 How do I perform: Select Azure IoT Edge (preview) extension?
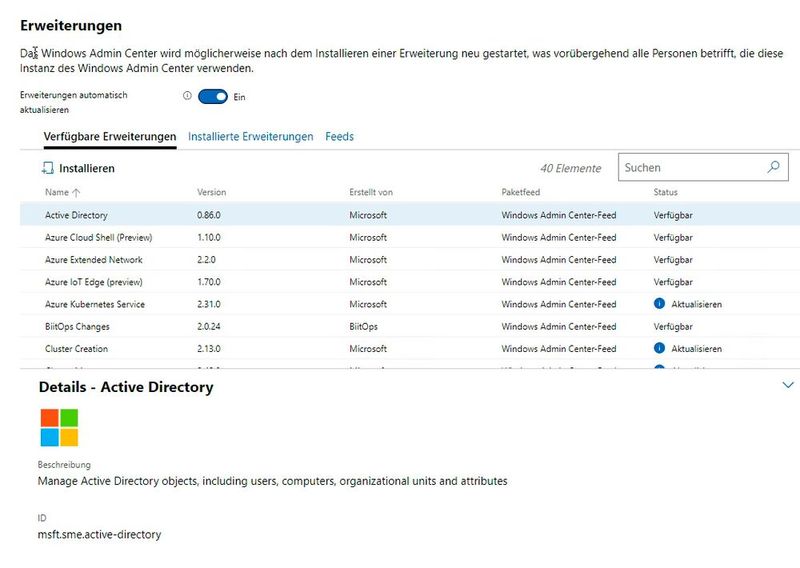410,282
